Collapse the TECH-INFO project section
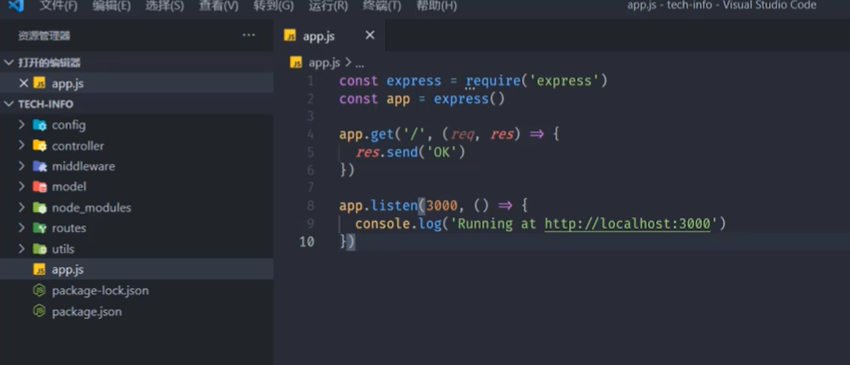Viewport: 850px width, 365px height. [9, 104]
